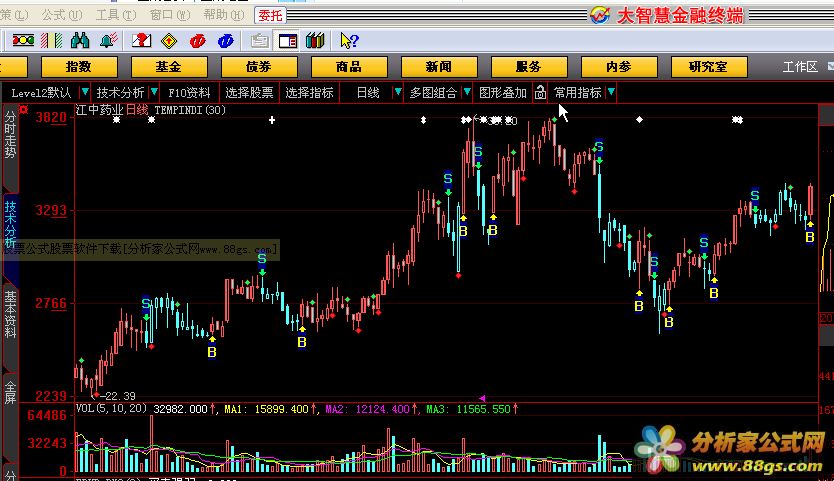Screen dimensions: 834x481
Task: Open alerts with the alarm bell icon
Action: (x=109, y=40)
